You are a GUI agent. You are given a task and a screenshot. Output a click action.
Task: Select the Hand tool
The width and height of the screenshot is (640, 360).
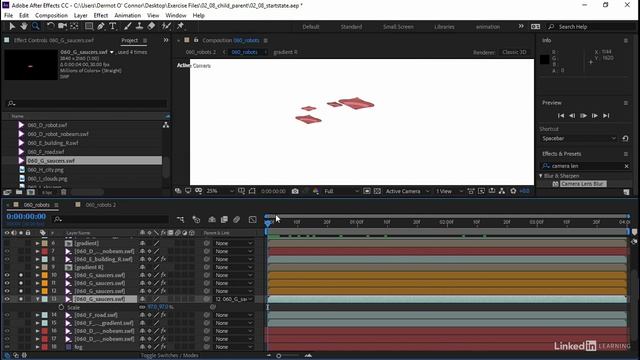coord(24,26)
